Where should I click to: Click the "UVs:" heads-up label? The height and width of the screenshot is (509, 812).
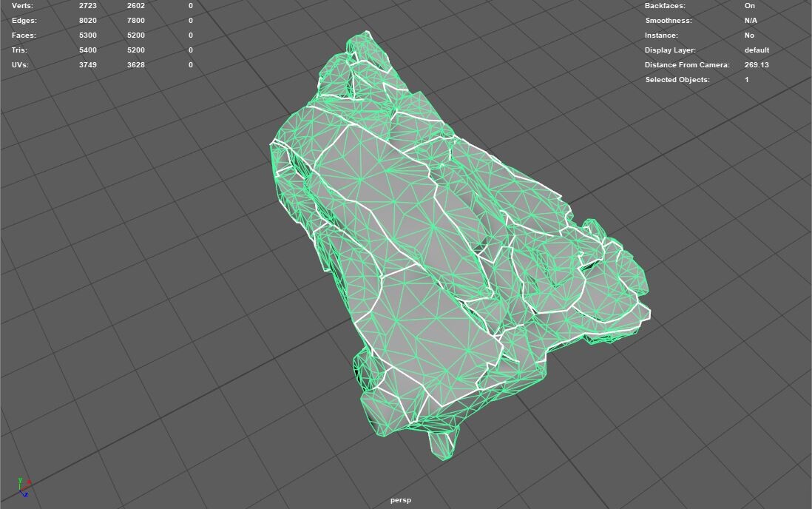pos(20,65)
